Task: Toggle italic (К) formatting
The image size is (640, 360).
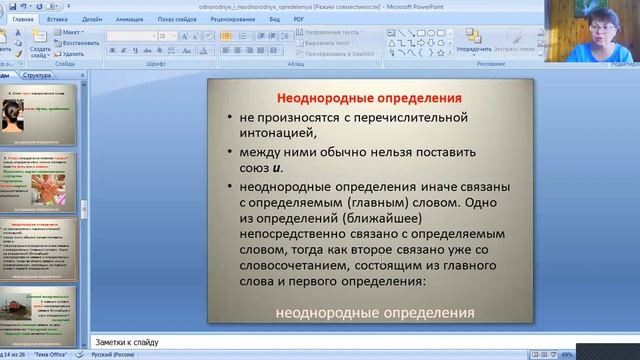Action: click(x=124, y=51)
